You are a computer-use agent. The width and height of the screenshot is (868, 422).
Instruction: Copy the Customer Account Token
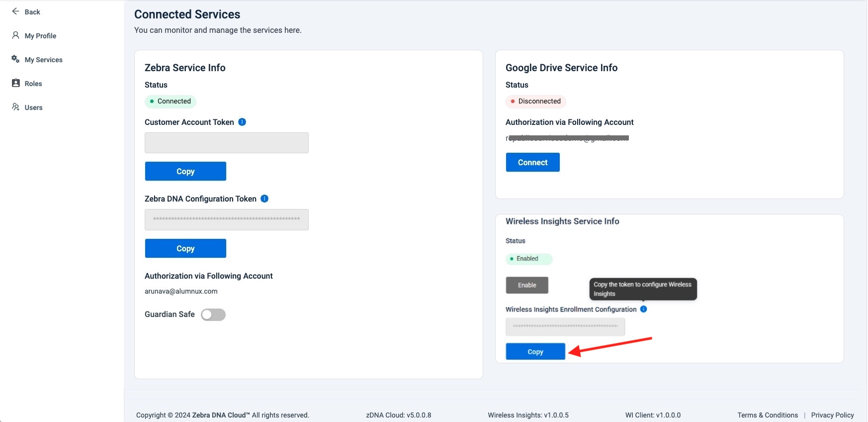[x=185, y=171]
